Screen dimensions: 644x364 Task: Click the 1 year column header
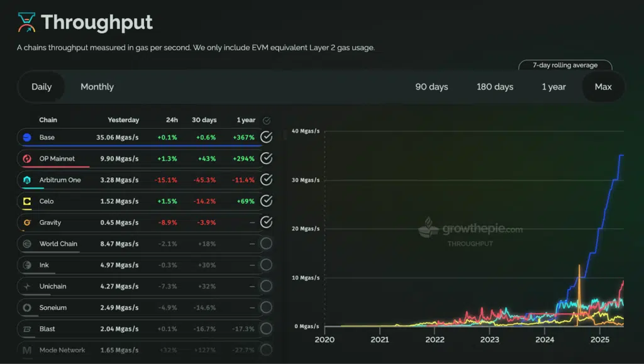(246, 120)
